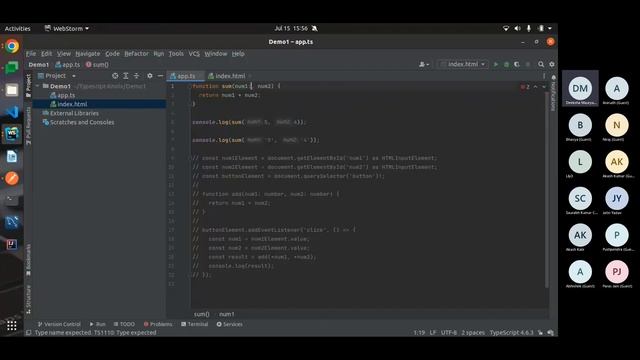Viewport: 640px width, 360px height.
Task: Open the Run tool window tab
Action: (x=98, y=324)
